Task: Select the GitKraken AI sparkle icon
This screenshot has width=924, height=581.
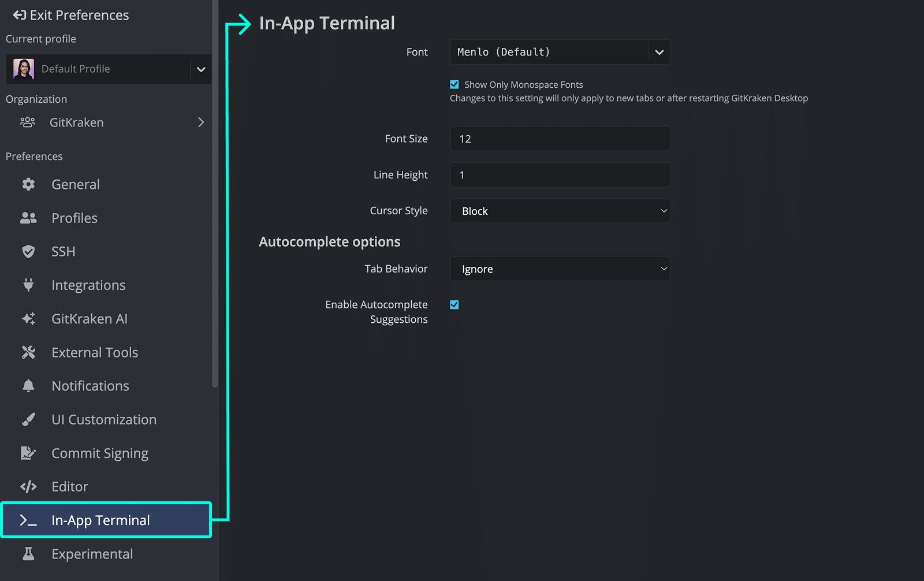Action: (x=28, y=318)
